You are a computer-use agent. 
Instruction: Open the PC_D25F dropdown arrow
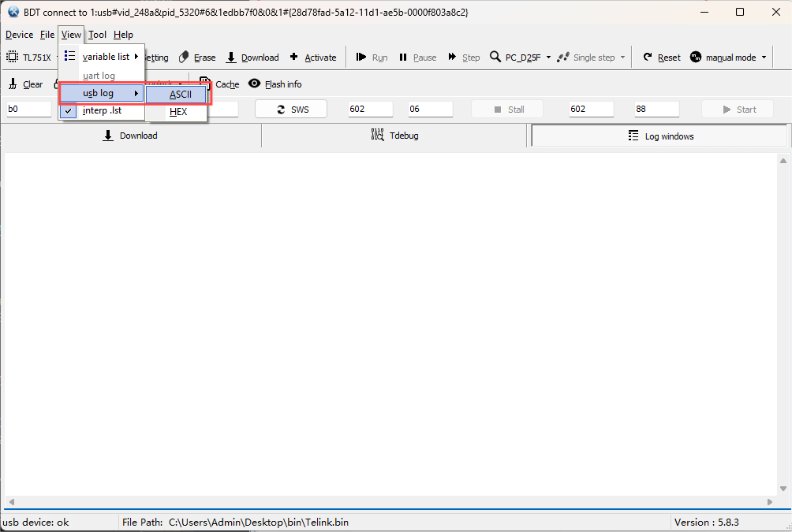click(548, 58)
